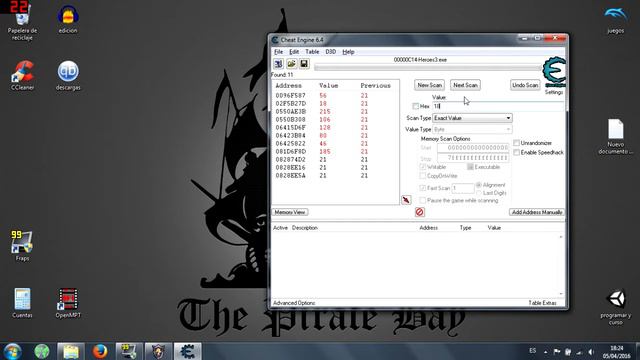Viewport: 640px width, 360px height.
Task: Open the Cuentas desktop icon
Action: [x=22, y=303]
